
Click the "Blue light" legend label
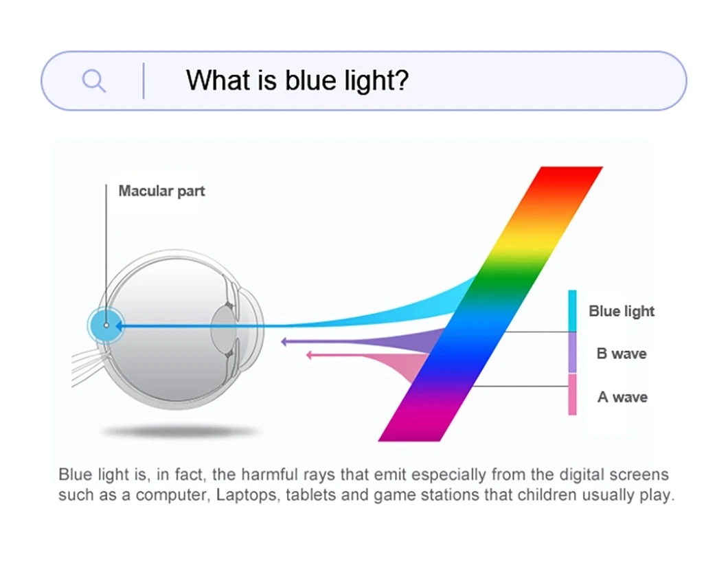[x=622, y=311]
